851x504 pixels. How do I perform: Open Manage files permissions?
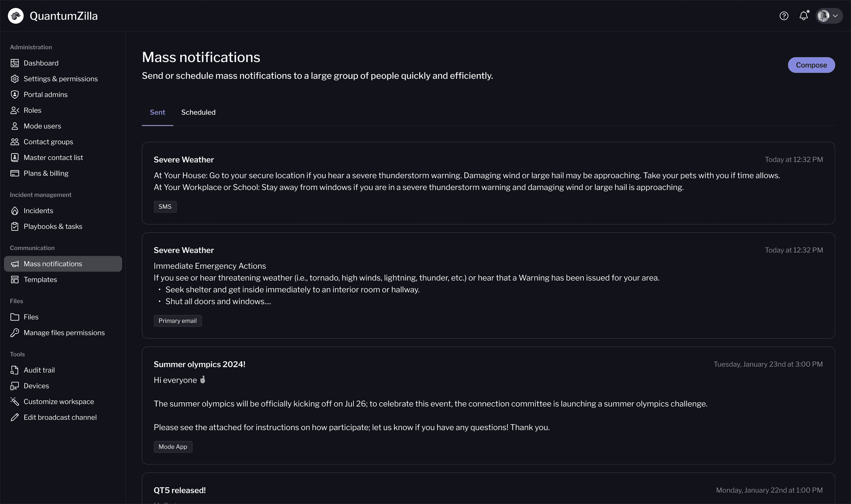click(64, 333)
